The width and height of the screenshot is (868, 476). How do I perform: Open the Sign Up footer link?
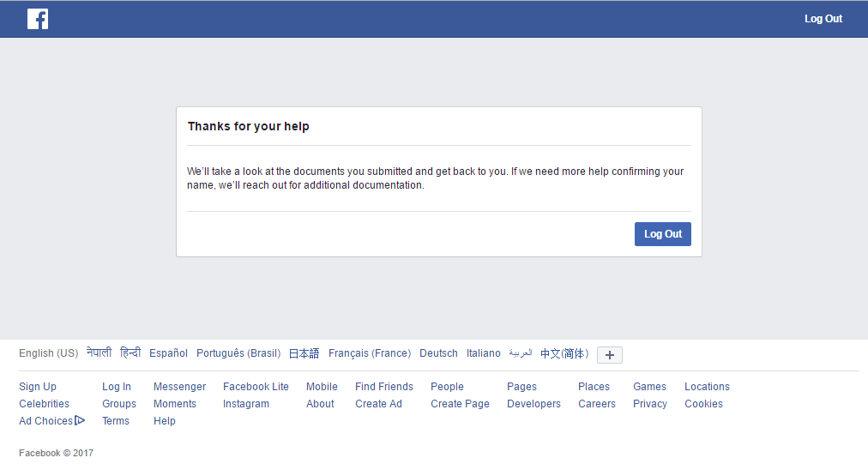coord(38,387)
